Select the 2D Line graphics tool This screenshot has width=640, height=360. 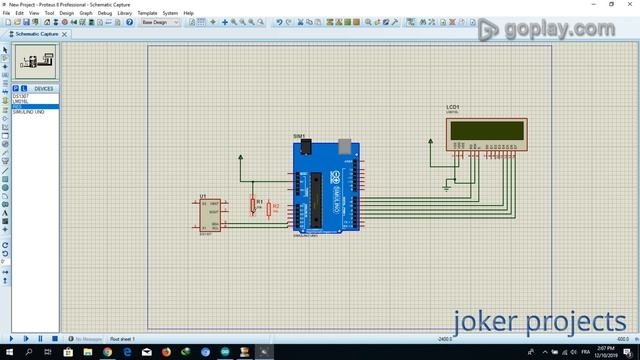coord(5,171)
